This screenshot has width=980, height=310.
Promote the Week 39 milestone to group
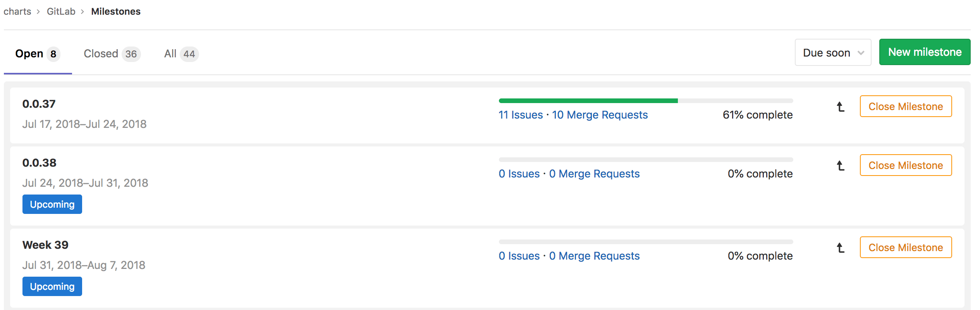point(840,248)
